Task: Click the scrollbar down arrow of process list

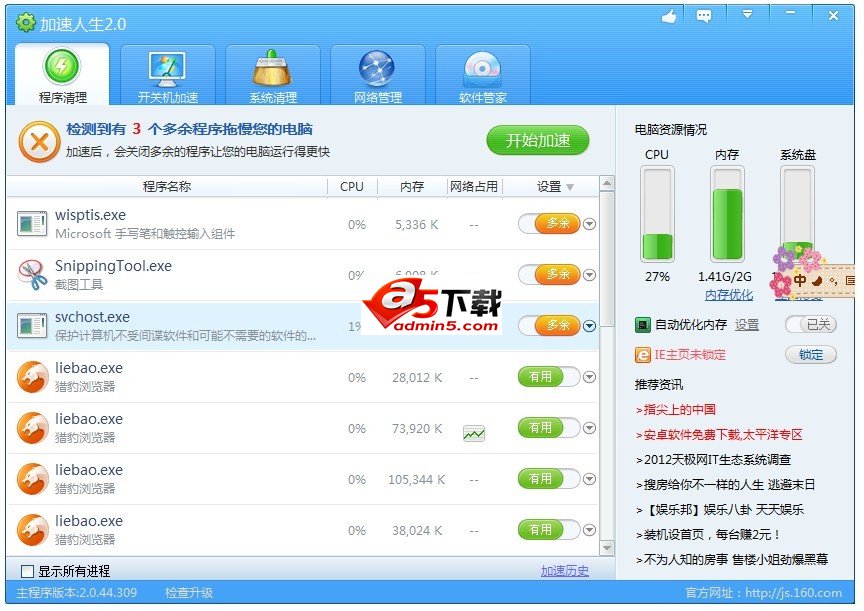Action: click(607, 548)
